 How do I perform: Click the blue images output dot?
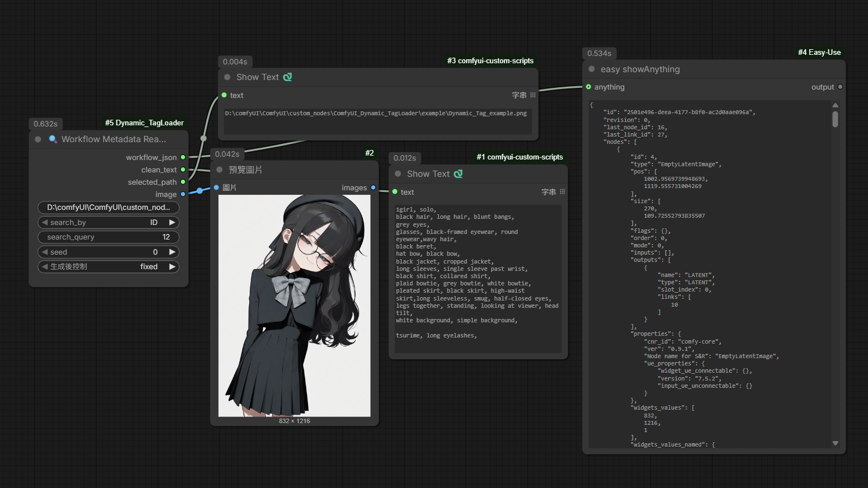(373, 187)
